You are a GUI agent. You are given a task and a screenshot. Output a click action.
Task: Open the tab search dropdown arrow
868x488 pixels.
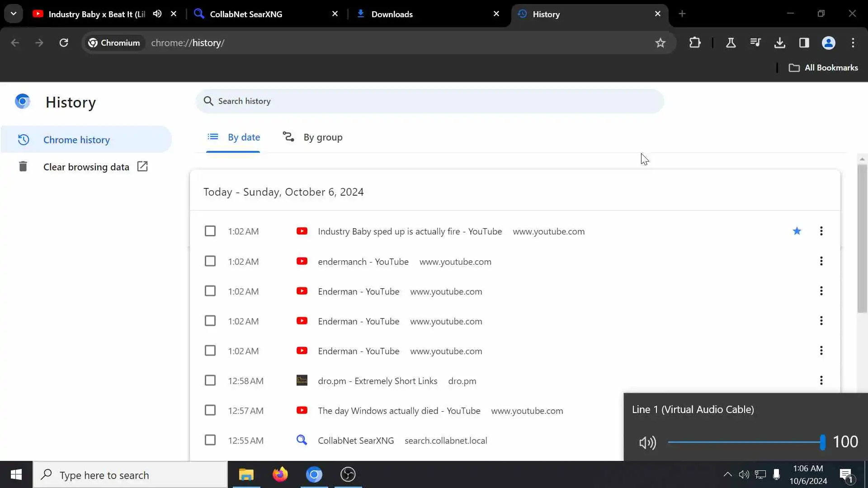(x=14, y=14)
